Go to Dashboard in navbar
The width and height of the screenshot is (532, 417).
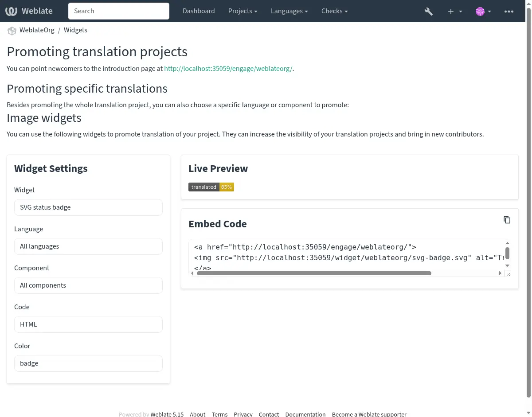click(199, 11)
